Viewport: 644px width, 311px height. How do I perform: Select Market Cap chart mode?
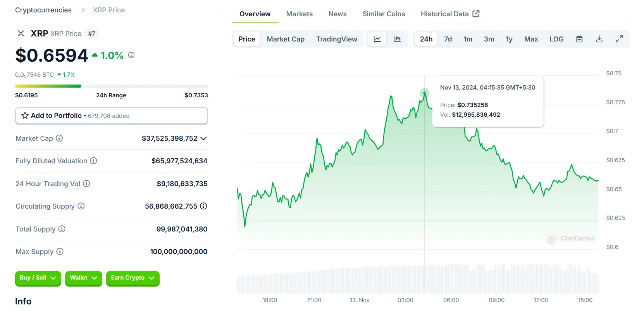(x=286, y=39)
